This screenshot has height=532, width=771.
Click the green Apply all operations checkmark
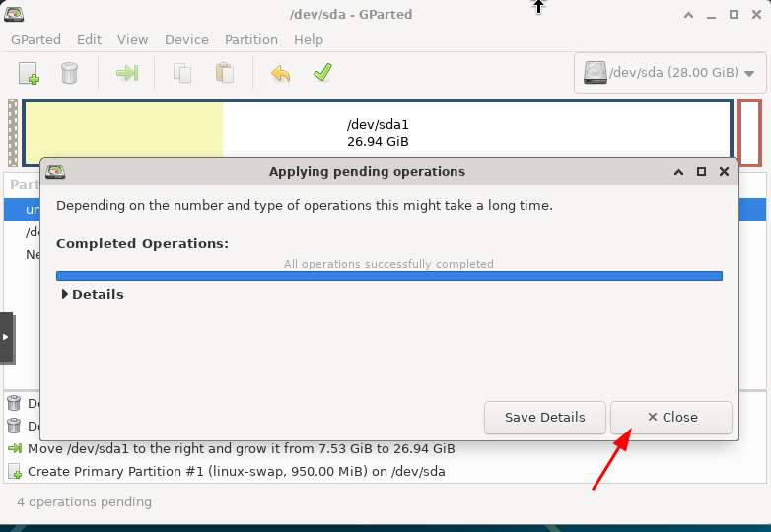click(322, 73)
